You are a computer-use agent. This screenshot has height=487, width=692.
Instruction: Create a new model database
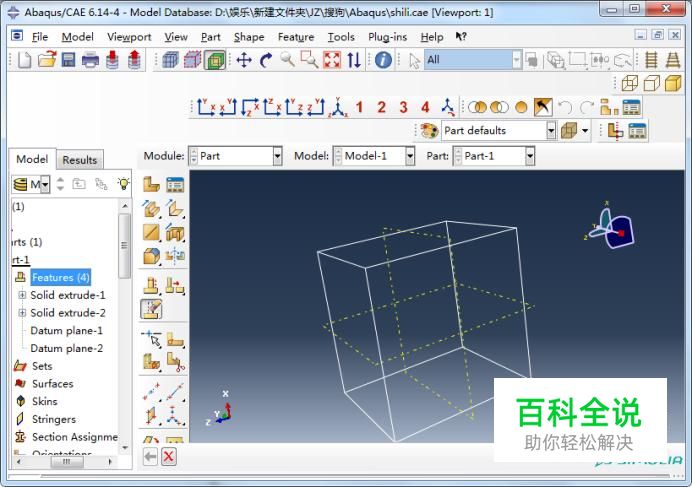25,60
